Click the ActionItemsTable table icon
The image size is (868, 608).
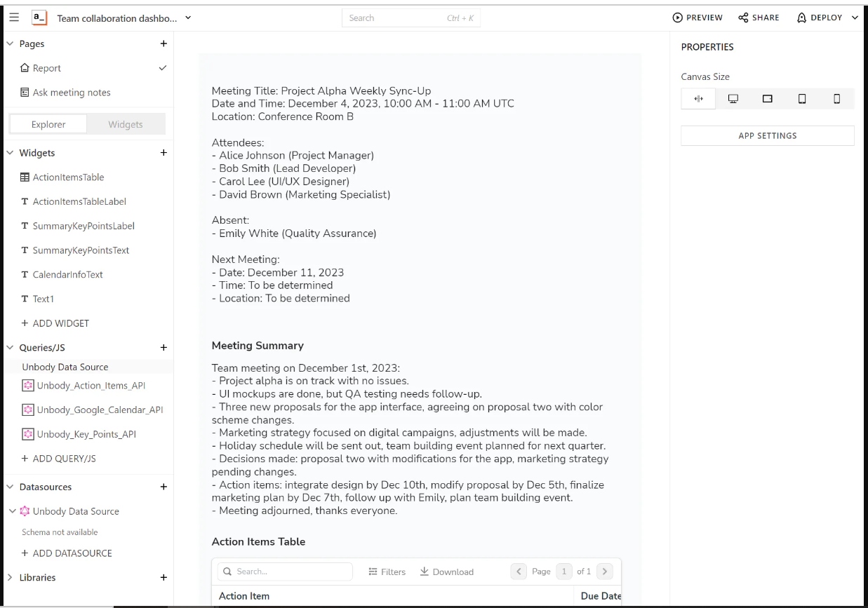pos(25,177)
